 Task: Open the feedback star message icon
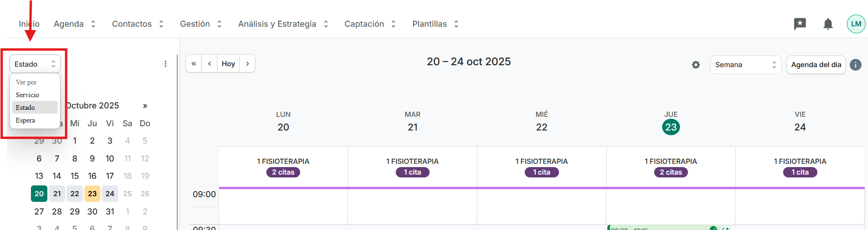tap(800, 24)
